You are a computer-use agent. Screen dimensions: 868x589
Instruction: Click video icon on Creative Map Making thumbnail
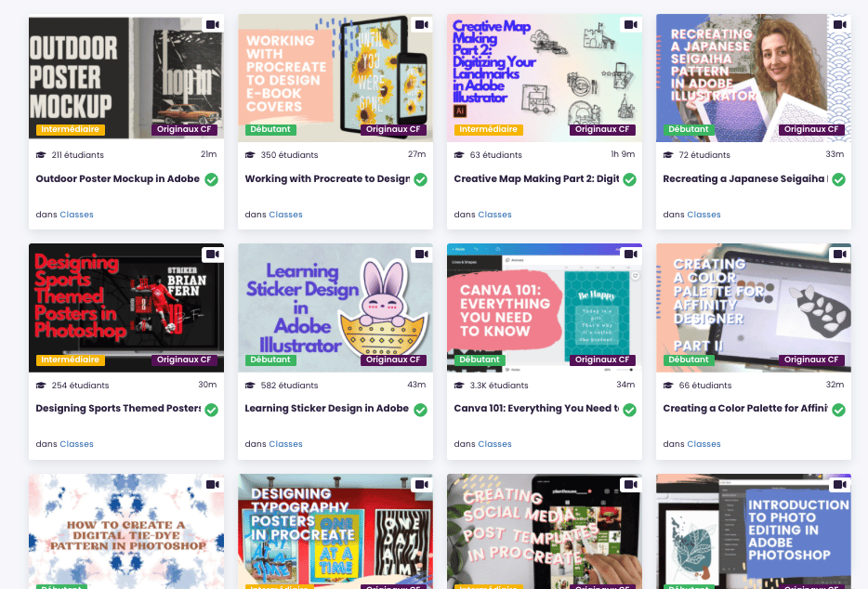pyautogui.click(x=631, y=25)
